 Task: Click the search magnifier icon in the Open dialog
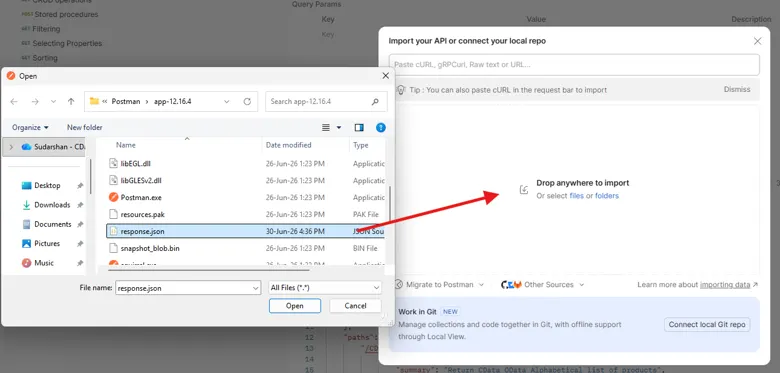pos(376,101)
